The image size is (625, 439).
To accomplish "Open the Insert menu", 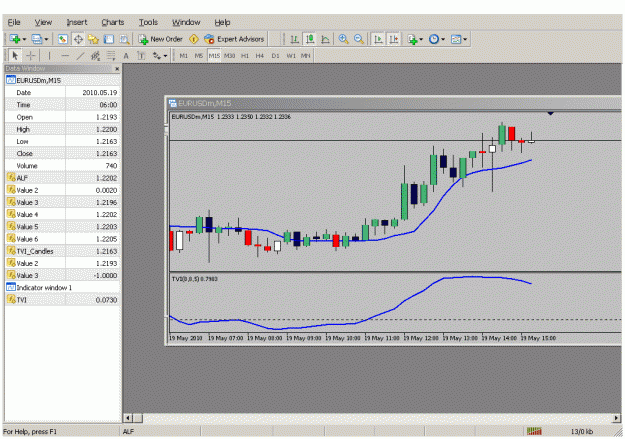I will pos(77,22).
